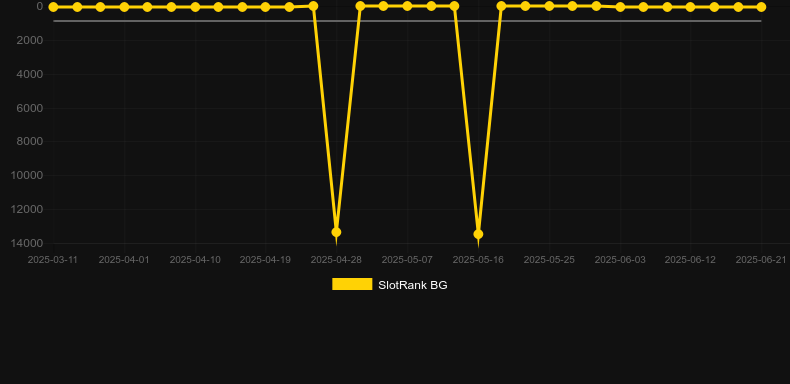Click the SlotRank BG legend label

coord(413,285)
